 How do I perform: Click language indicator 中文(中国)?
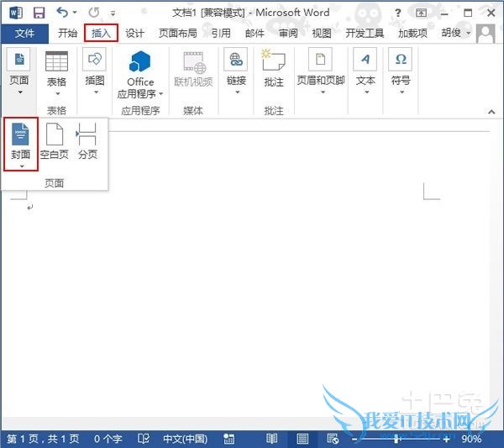[x=185, y=439]
